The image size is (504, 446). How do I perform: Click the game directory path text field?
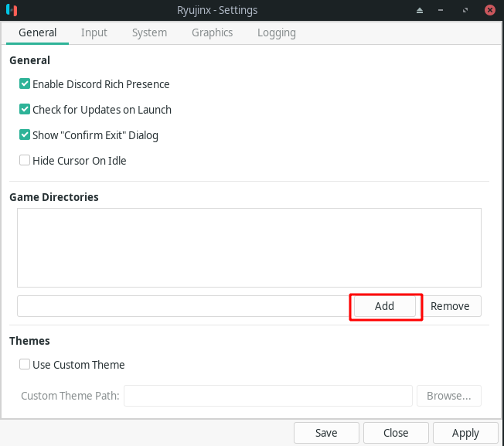pyautogui.click(x=182, y=306)
